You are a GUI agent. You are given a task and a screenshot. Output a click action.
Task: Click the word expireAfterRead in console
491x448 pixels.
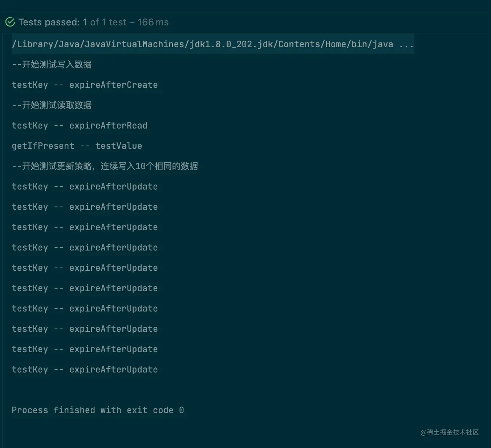tap(108, 126)
